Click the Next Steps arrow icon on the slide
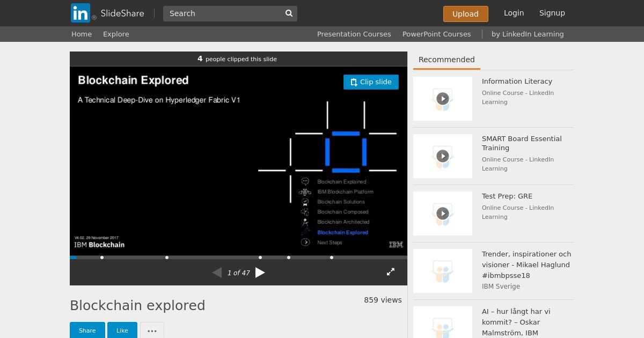The height and width of the screenshot is (338, 644). coord(305,243)
